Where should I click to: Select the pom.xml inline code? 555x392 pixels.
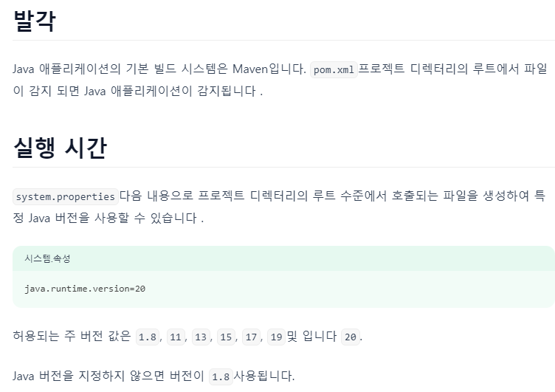[x=334, y=69]
